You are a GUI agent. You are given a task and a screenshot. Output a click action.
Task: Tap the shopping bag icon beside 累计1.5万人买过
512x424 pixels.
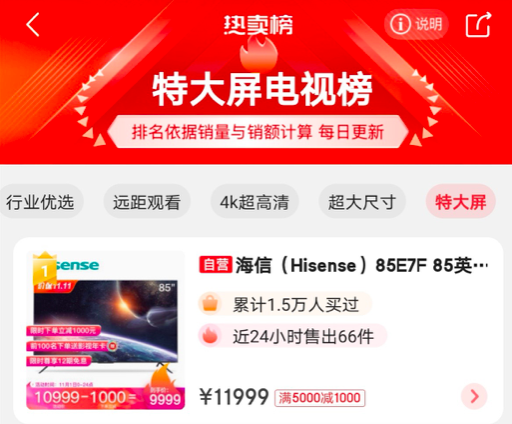210,304
